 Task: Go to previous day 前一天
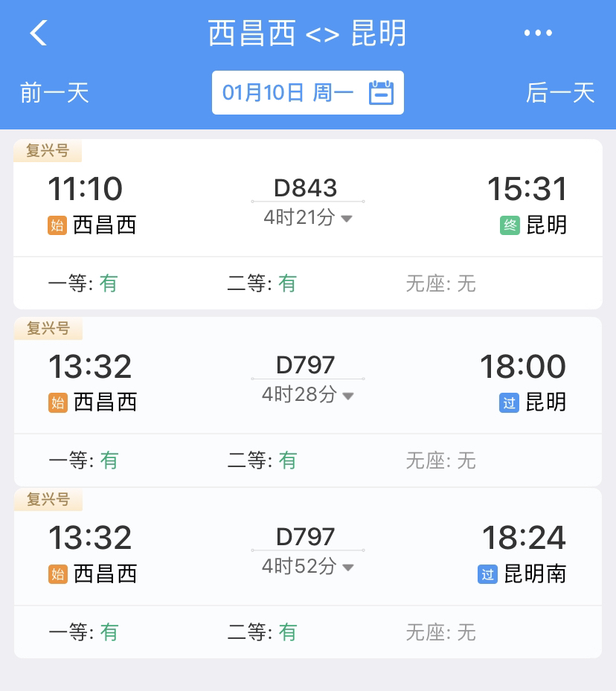point(54,92)
